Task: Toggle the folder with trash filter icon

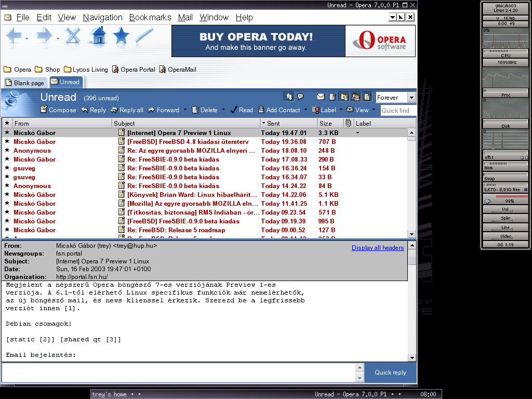Action: point(344,97)
